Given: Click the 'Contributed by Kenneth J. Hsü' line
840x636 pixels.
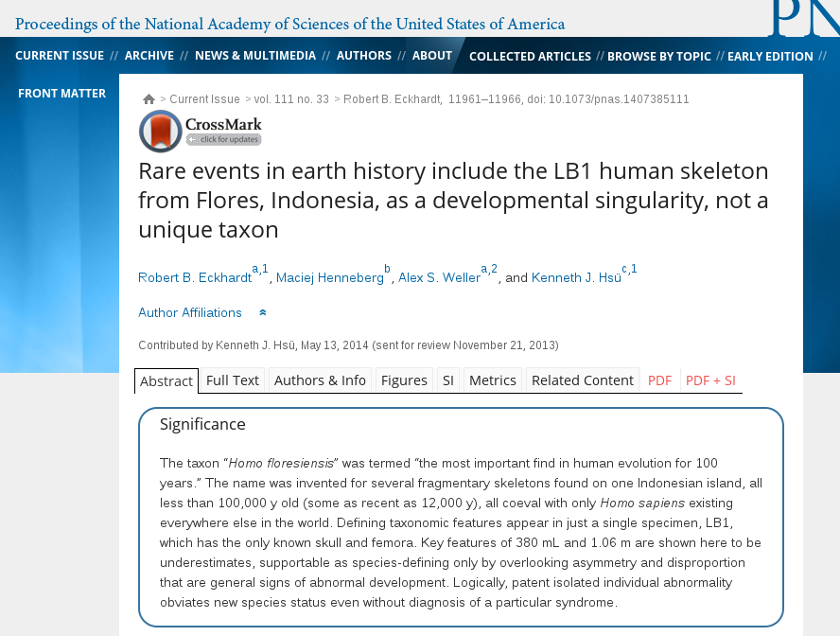Looking at the screenshot, I should (x=348, y=345).
